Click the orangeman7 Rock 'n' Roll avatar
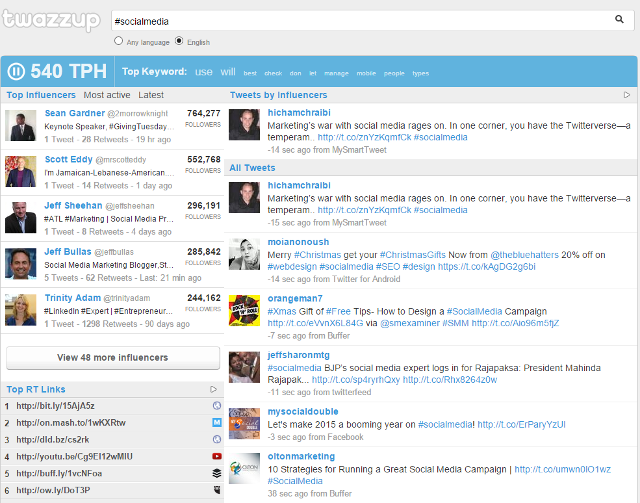The height and width of the screenshot is (503, 640). [244, 310]
